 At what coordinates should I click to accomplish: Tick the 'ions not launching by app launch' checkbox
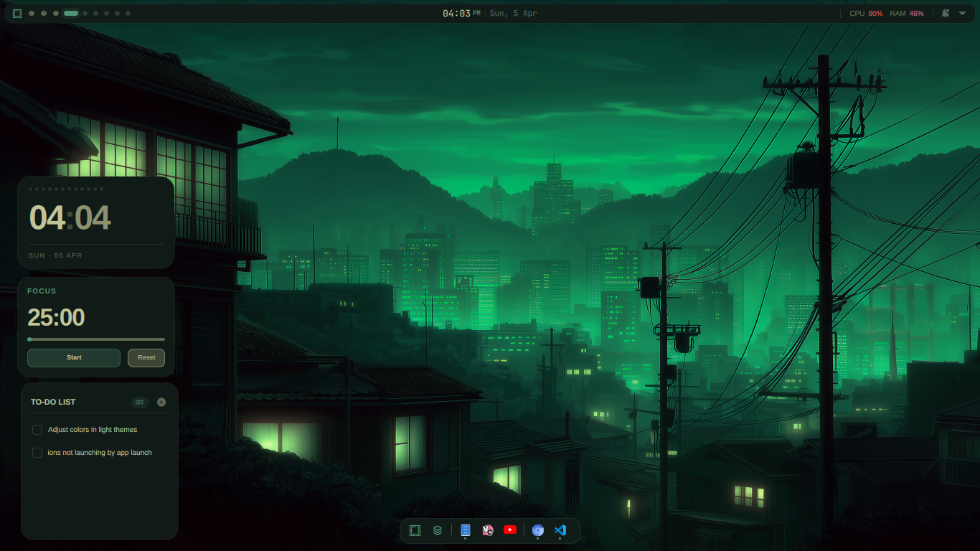(x=37, y=453)
